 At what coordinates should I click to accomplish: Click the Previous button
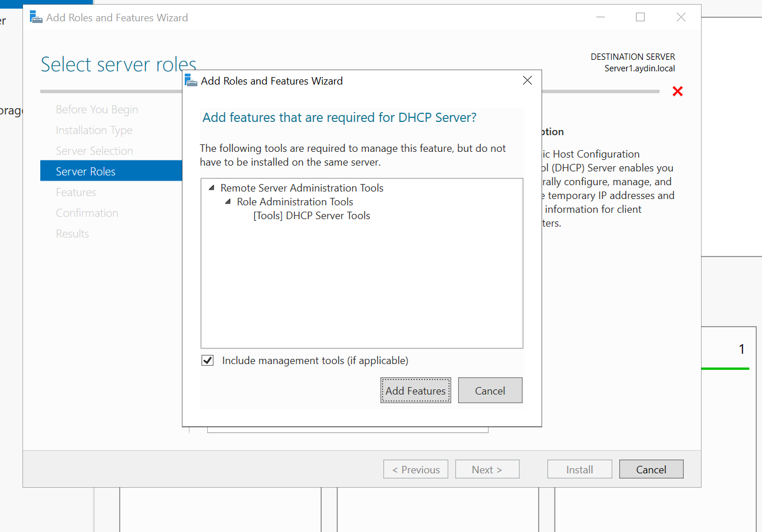[x=416, y=469]
